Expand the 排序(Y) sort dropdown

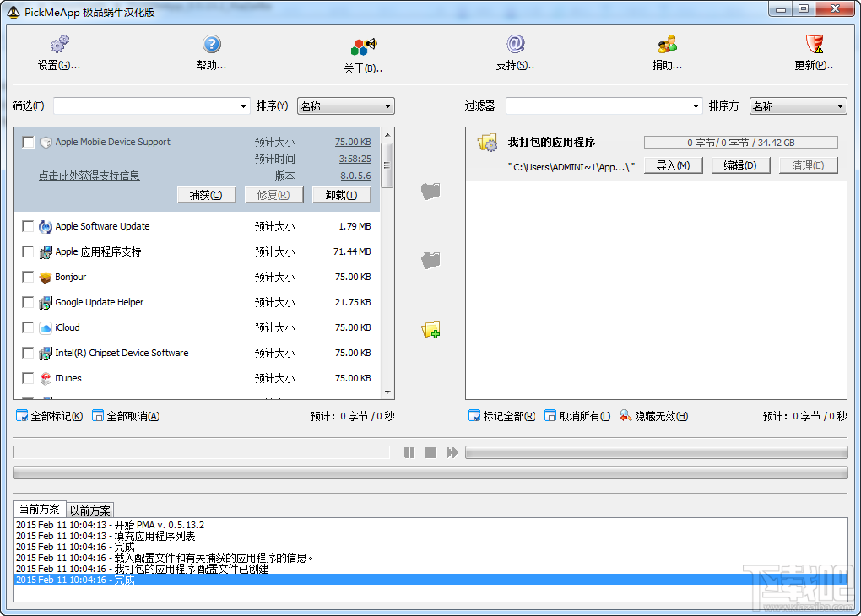[387, 106]
